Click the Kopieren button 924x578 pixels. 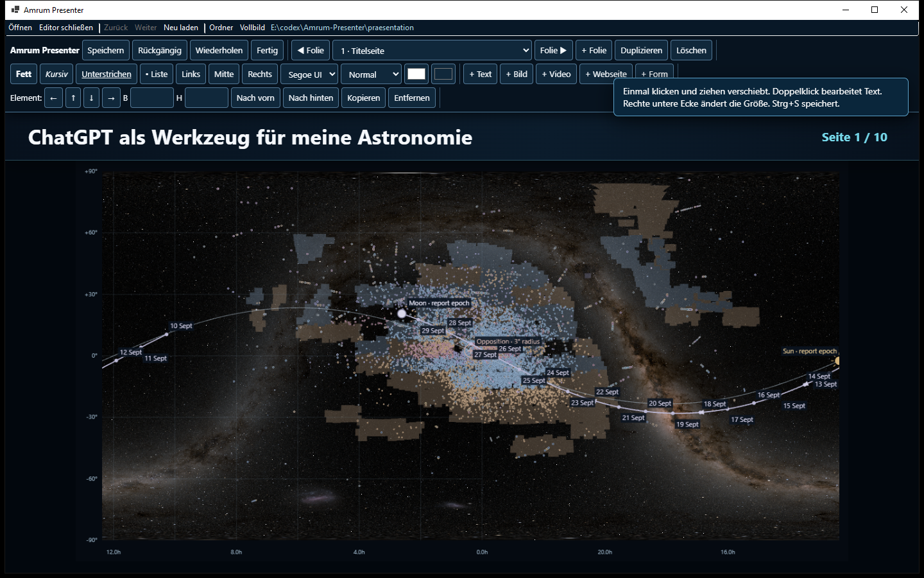pyautogui.click(x=364, y=98)
